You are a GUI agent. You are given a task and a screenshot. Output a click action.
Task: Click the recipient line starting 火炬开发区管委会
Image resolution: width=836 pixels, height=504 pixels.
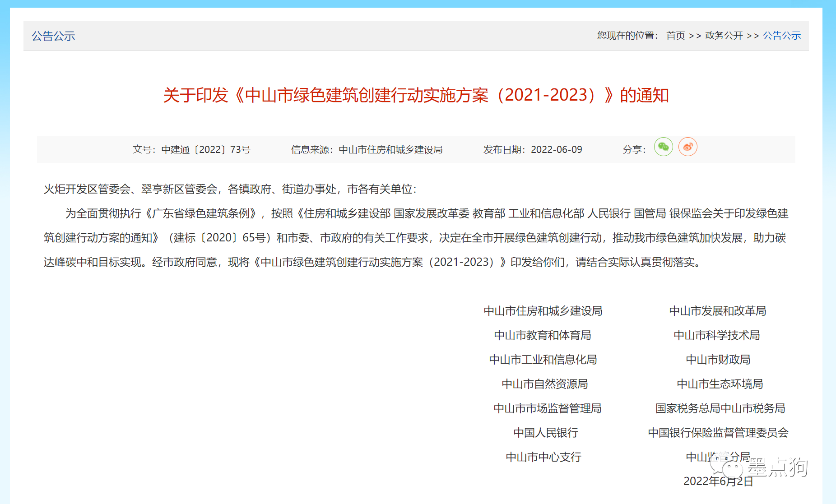pos(230,189)
